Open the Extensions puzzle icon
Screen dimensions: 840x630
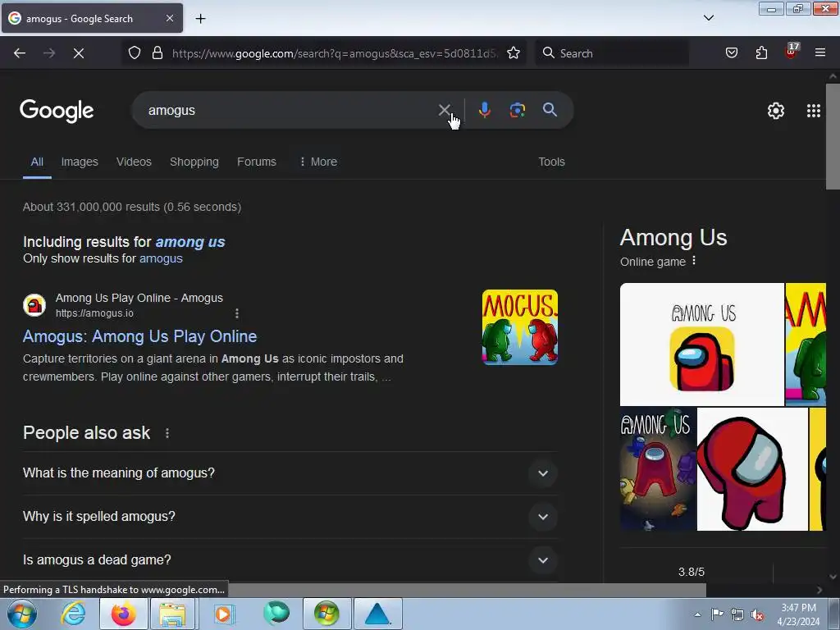[761, 53]
